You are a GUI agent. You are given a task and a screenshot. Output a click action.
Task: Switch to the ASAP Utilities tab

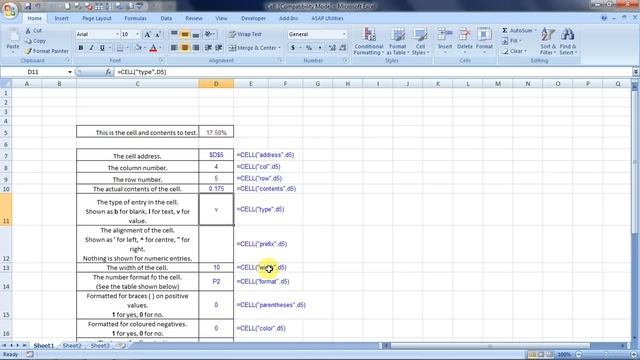[x=327, y=18]
